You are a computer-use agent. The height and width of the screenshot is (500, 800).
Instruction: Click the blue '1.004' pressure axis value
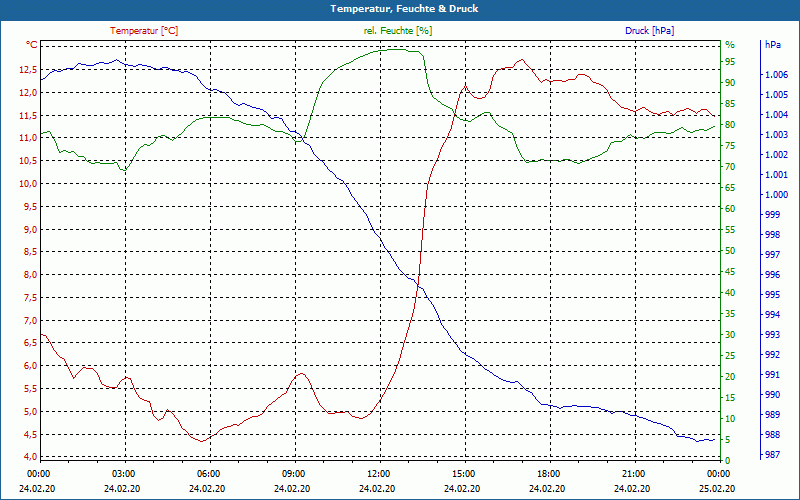pyautogui.click(x=776, y=115)
